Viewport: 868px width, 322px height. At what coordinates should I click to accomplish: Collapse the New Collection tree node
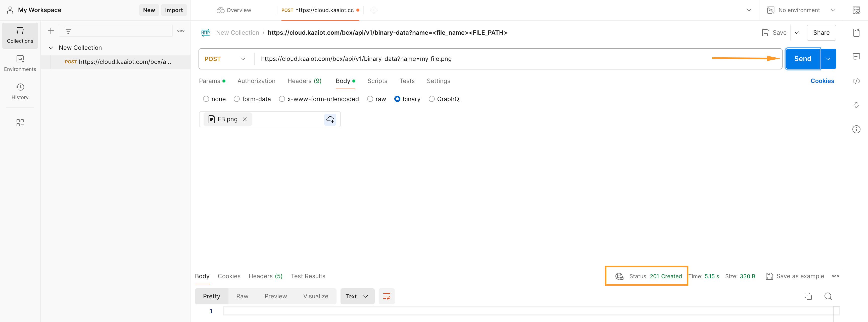51,48
